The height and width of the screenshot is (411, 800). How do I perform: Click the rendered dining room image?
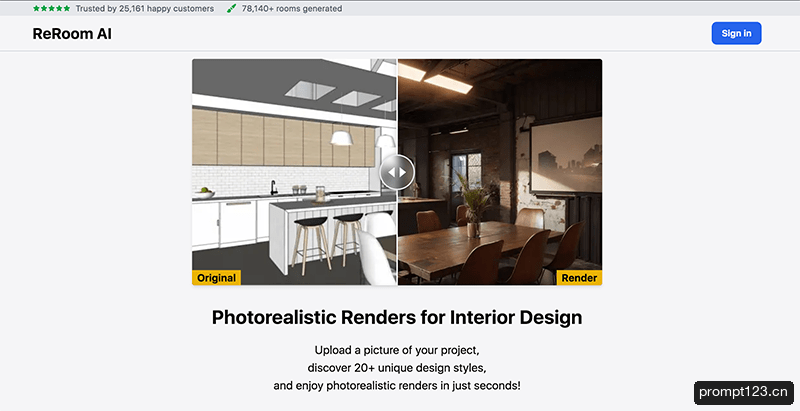point(500,172)
